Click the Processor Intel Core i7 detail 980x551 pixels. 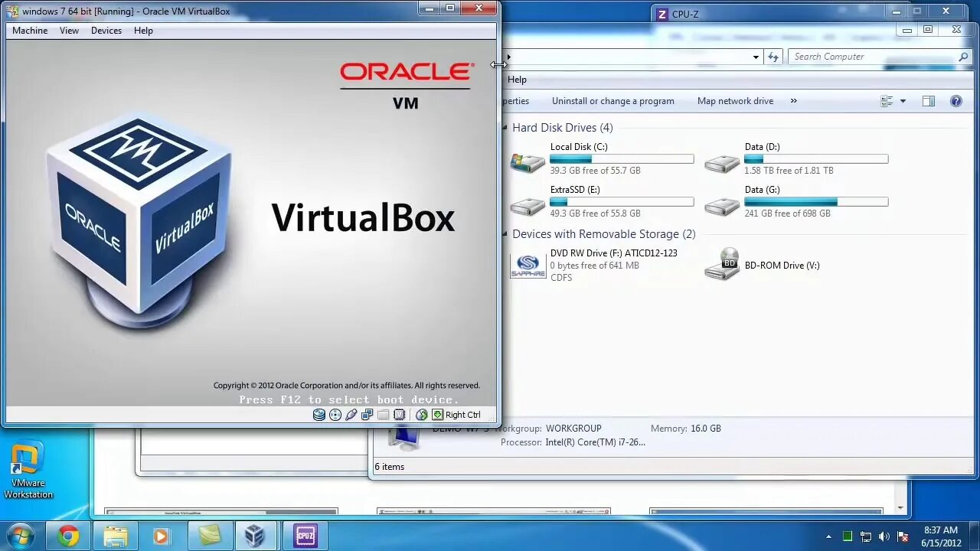point(573,442)
